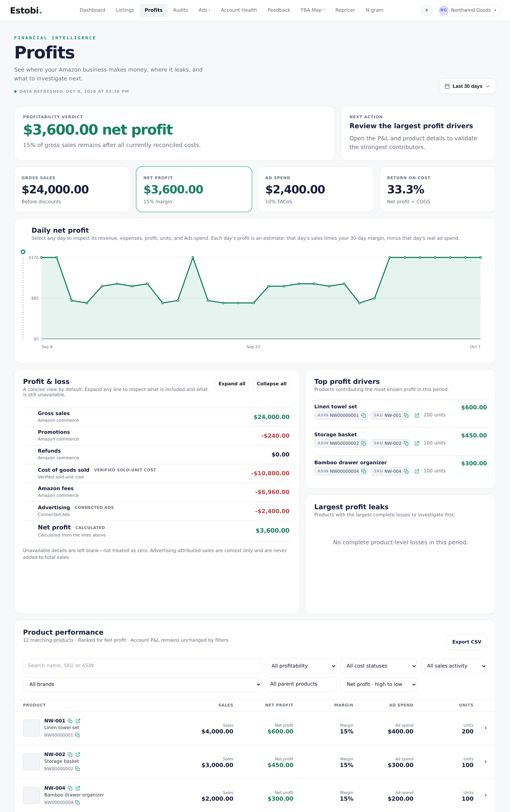The image size is (510, 812).
Task: Open the All profitability filter
Action: (x=301, y=666)
